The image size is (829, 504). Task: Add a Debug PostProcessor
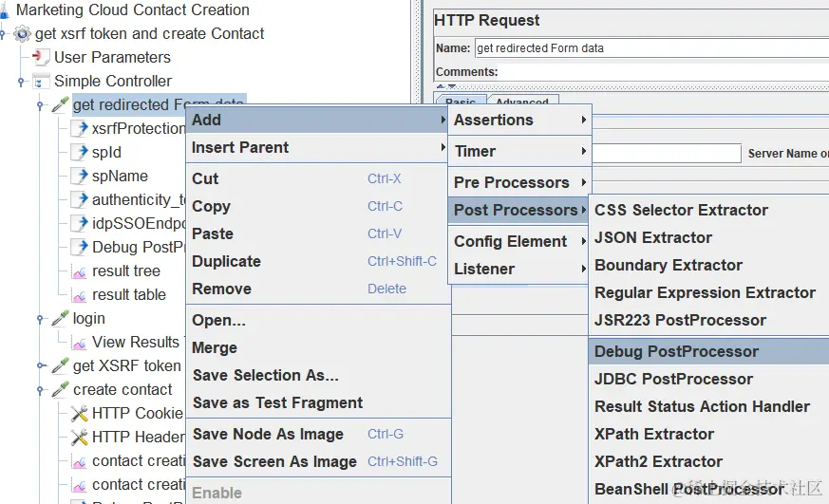pyautogui.click(x=709, y=351)
